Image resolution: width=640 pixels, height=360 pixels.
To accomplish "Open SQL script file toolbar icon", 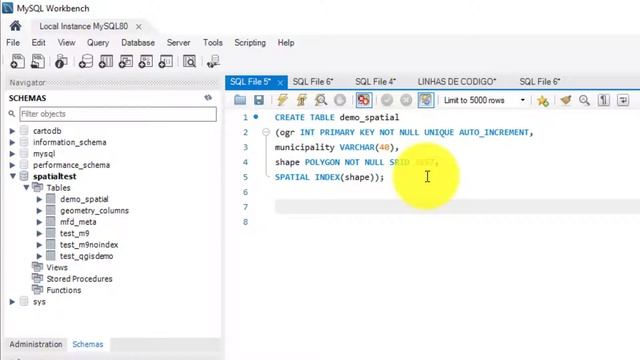I will [38, 61].
